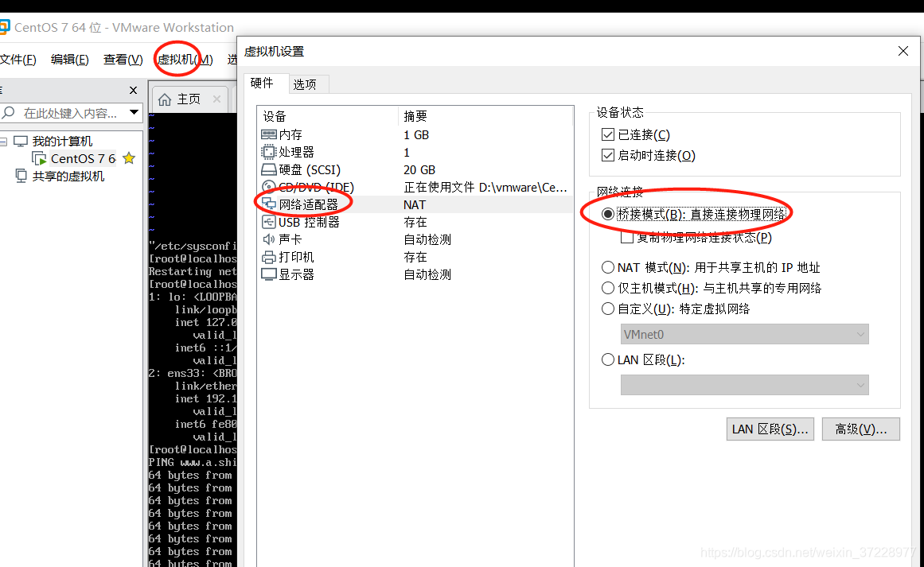
Task: Open the 文件(F) menu
Action: point(18,60)
